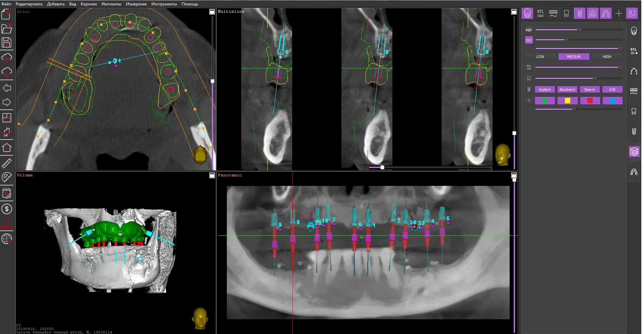Open the Импланты menu

point(111,4)
